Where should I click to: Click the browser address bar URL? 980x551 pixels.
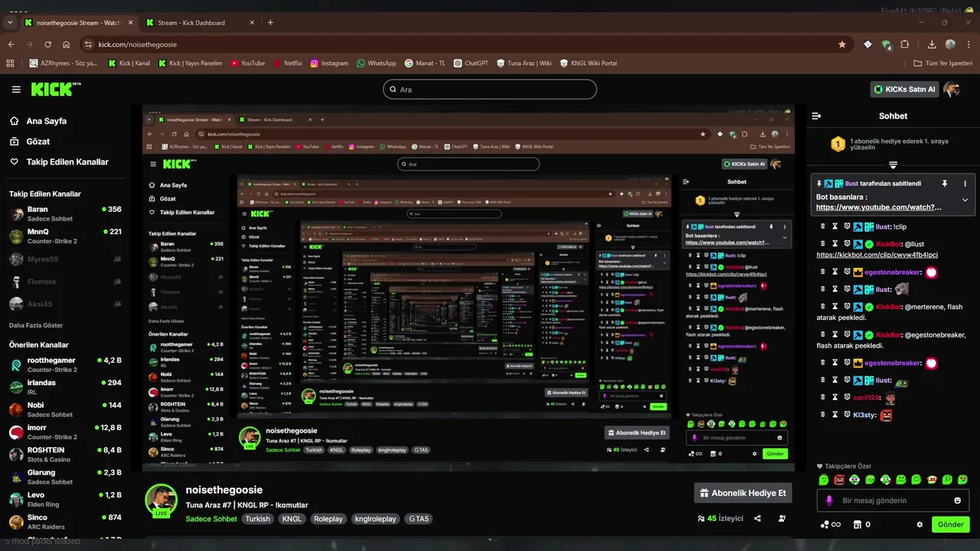point(138,44)
